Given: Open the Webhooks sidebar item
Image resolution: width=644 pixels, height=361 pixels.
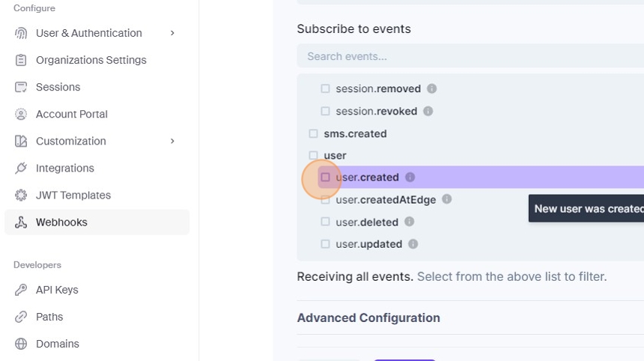Looking at the screenshot, I should point(61,222).
